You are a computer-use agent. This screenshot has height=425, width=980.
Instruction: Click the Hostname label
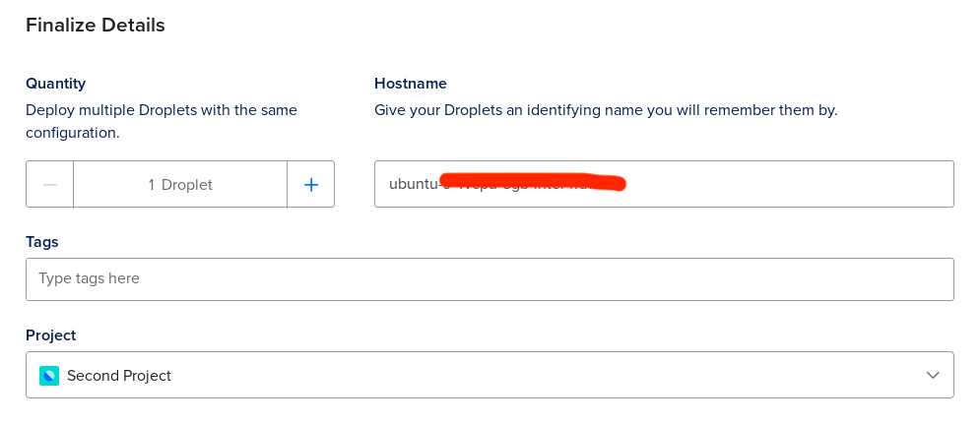410,84
